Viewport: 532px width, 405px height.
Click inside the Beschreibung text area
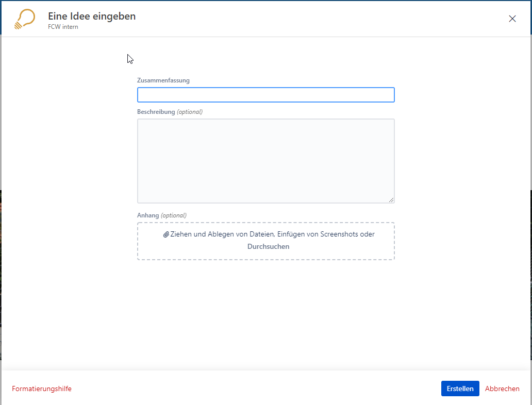265,161
